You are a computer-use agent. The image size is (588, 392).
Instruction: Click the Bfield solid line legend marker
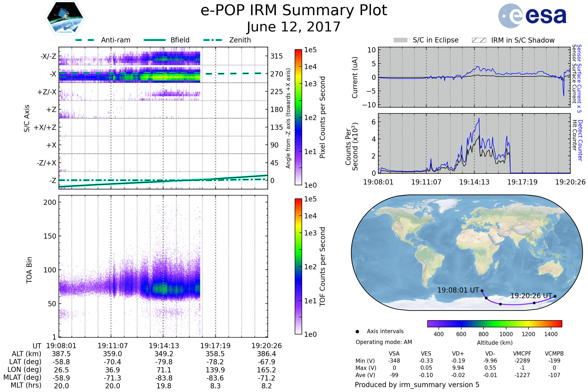click(x=155, y=40)
